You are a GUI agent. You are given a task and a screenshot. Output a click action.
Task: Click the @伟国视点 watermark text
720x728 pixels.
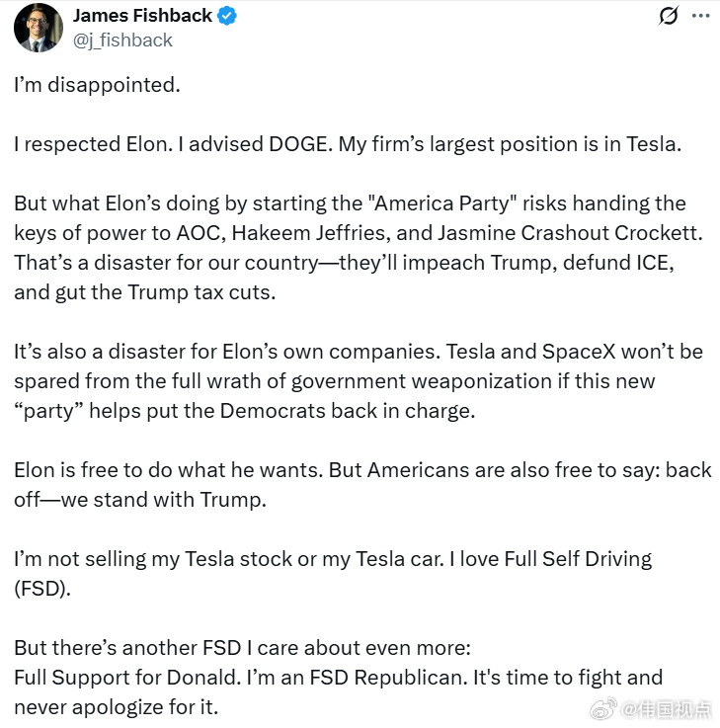666,709
